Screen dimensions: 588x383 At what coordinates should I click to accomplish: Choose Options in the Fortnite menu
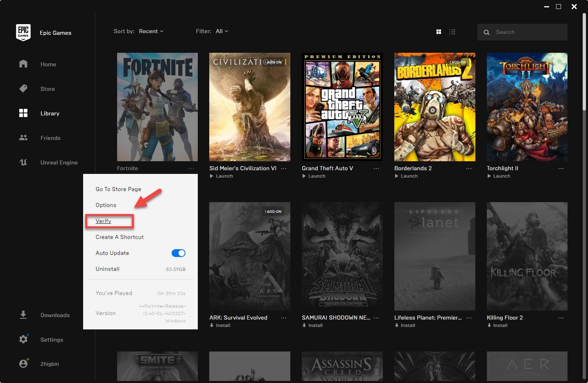tap(106, 205)
